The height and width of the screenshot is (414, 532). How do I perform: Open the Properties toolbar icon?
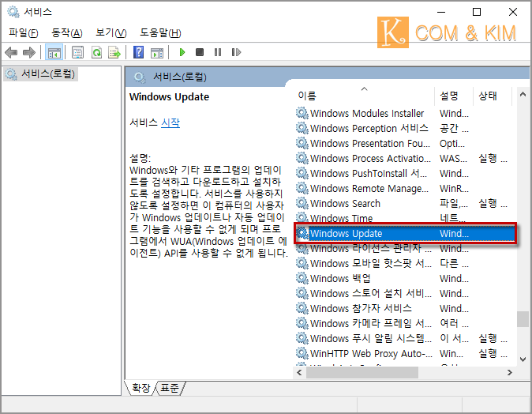click(77, 52)
